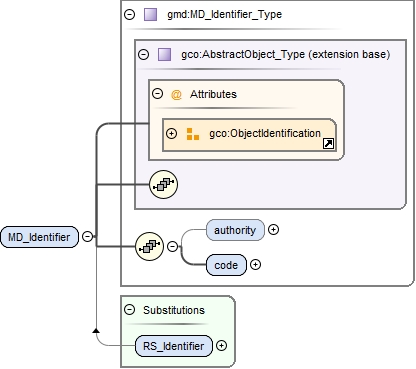Follow the reference arrow on gco:ObjectIdentification
Viewport: 416px width, 369px height.
pyautogui.click(x=328, y=144)
